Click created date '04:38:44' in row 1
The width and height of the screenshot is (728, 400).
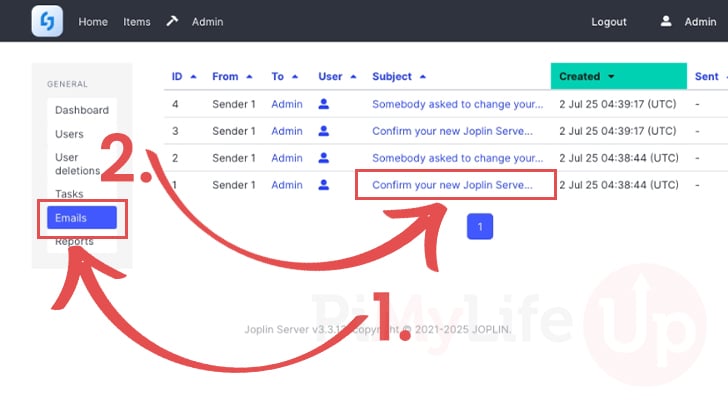618,185
